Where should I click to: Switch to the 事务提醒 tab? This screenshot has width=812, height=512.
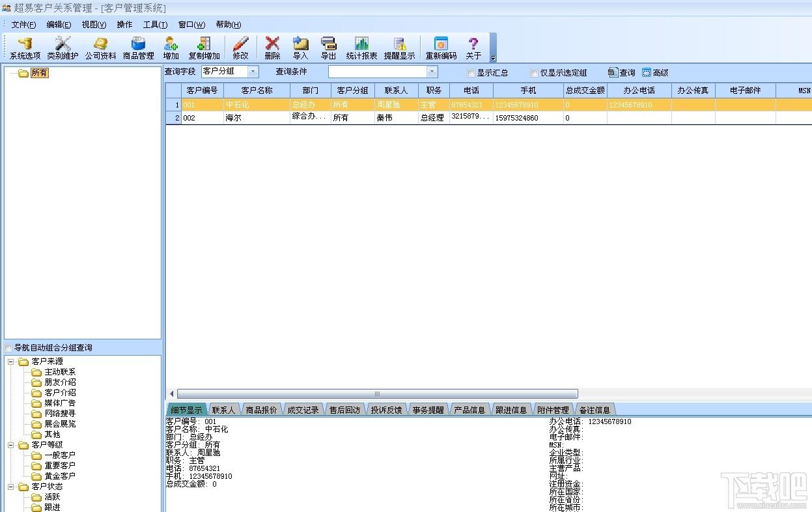coord(428,410)
